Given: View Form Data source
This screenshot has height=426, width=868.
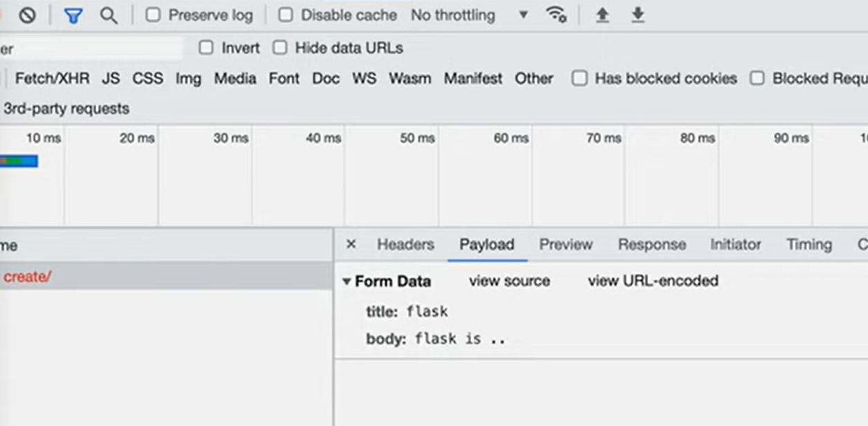Looking at the screenshot, I should (x=510, y=281).
